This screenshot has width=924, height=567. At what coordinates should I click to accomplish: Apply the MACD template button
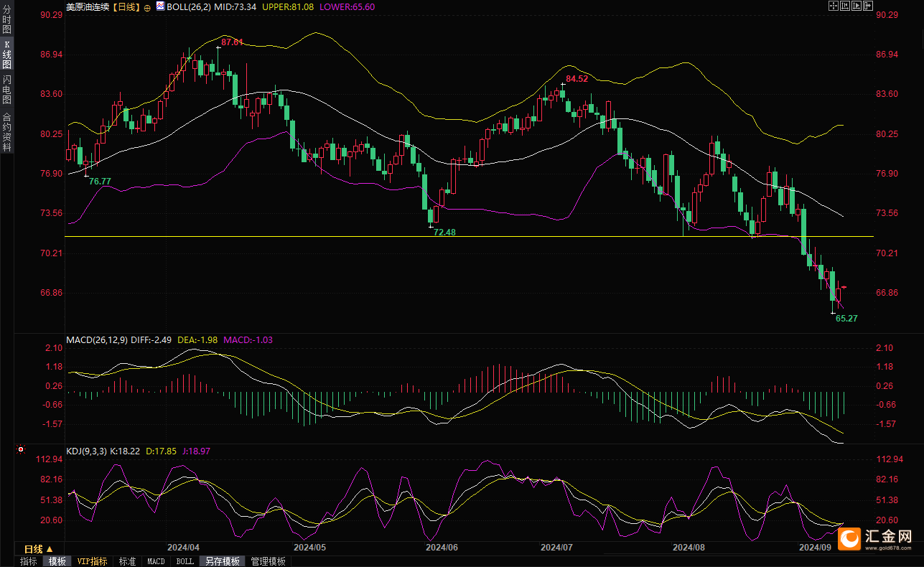pyautogui.click(x=156, y=561)
